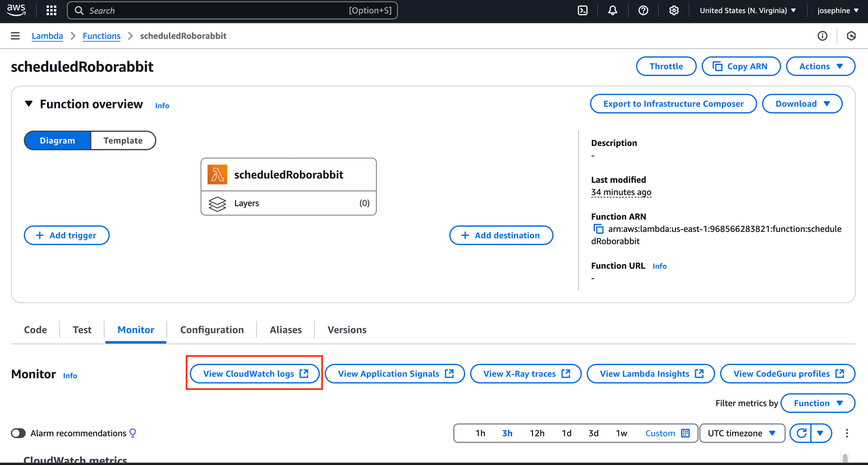
Task: Open the notifications bell icon
Action: (612, 10)
